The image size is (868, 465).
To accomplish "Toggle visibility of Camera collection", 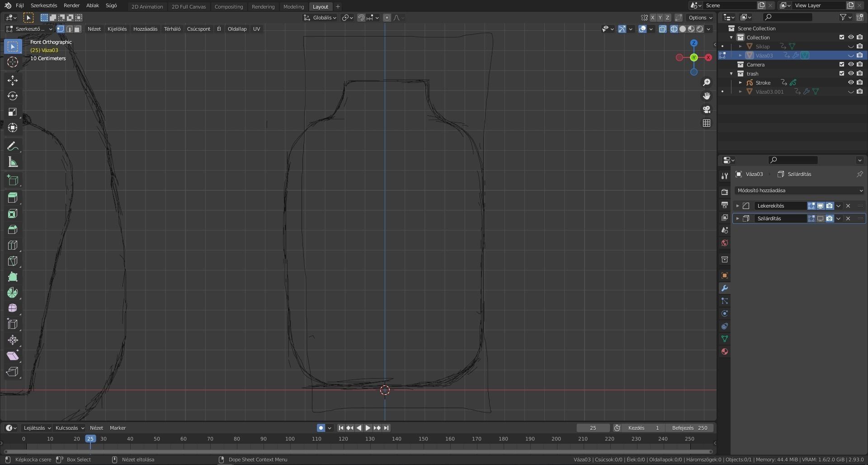I will [851, 64].
